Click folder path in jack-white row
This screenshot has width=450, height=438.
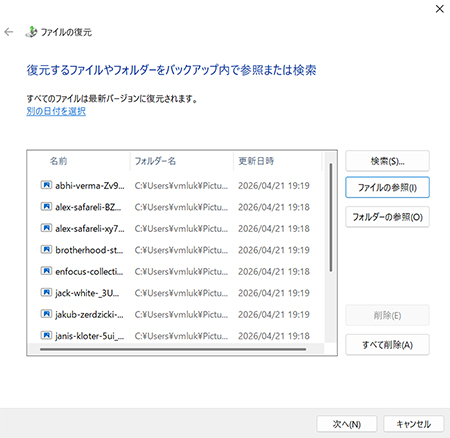tap(181, 293)
